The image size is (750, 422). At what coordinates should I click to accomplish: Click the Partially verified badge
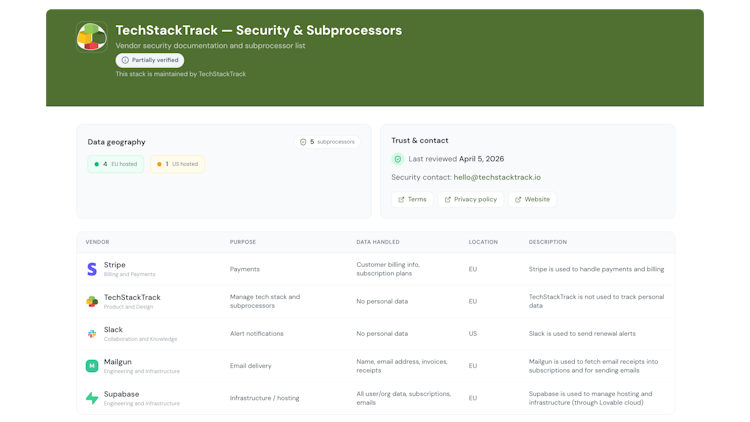[x=150, y=60]
